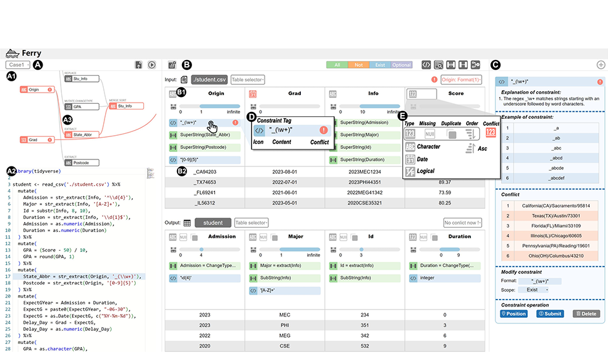608x364 pixels.
Task: Select the ./student.csv input tab
Action: (x=209, y=79)
